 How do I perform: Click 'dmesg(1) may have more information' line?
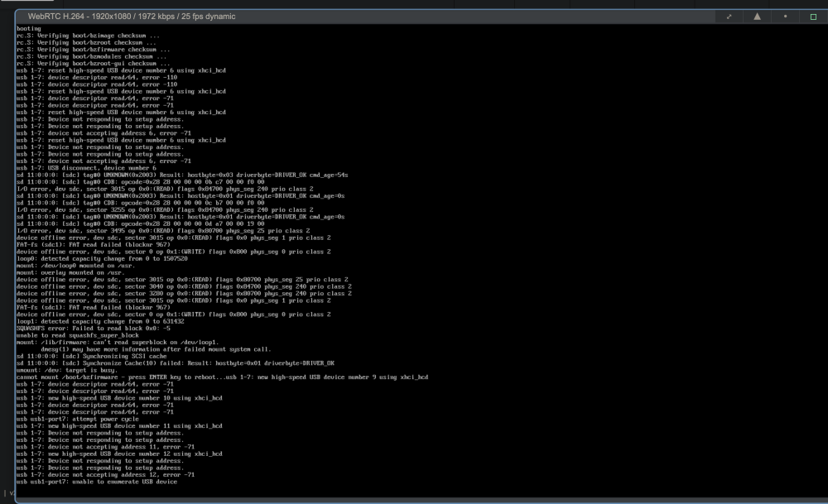coord(156,349)
